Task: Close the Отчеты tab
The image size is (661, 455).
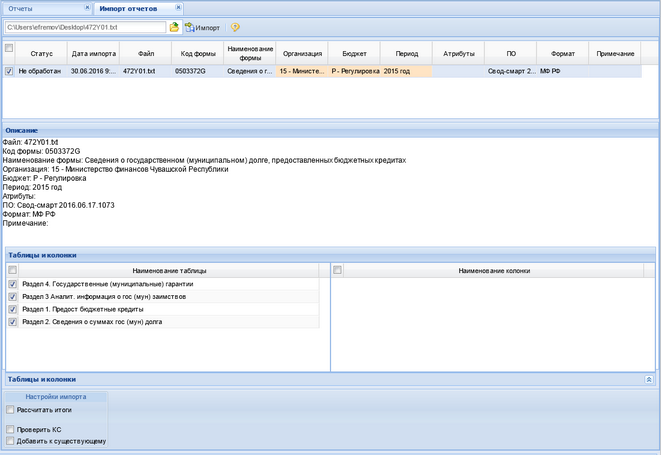Action: click(87, 8)
